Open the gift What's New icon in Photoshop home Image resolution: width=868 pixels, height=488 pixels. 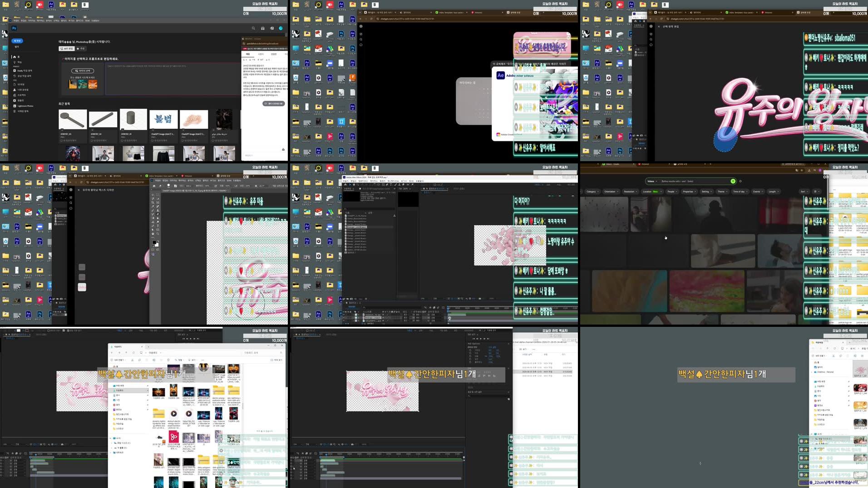pos(263,28)
